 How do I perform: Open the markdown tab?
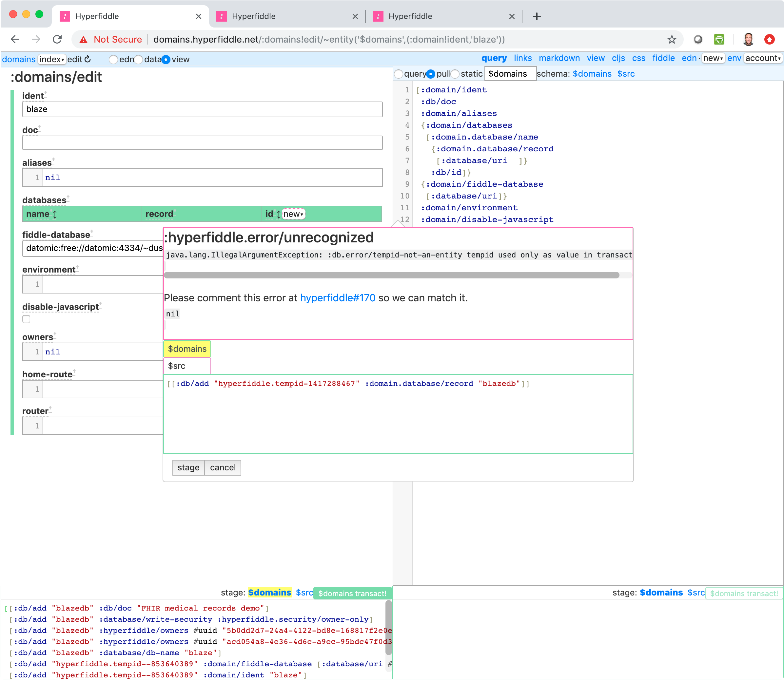559,58
